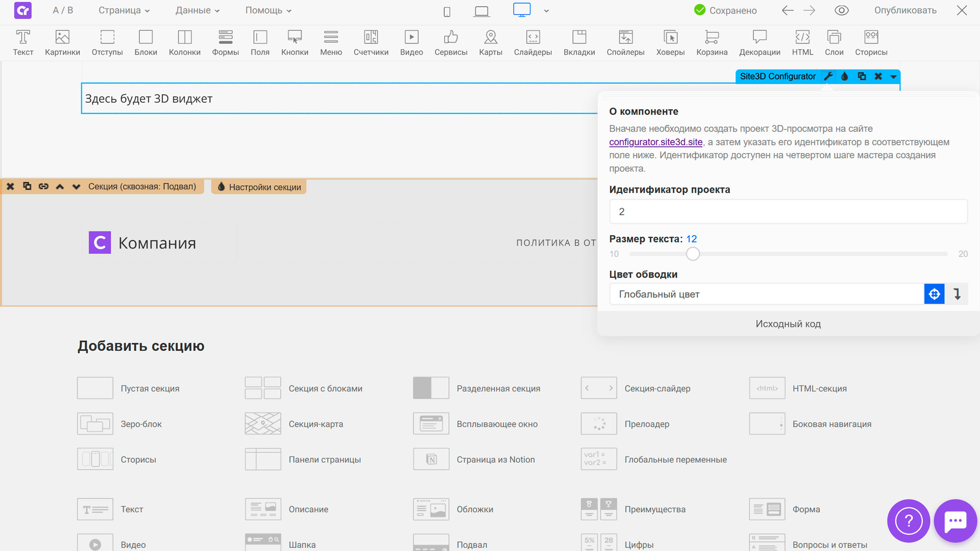
Task: Add an HTML-секция
Action: pos(798,388)
